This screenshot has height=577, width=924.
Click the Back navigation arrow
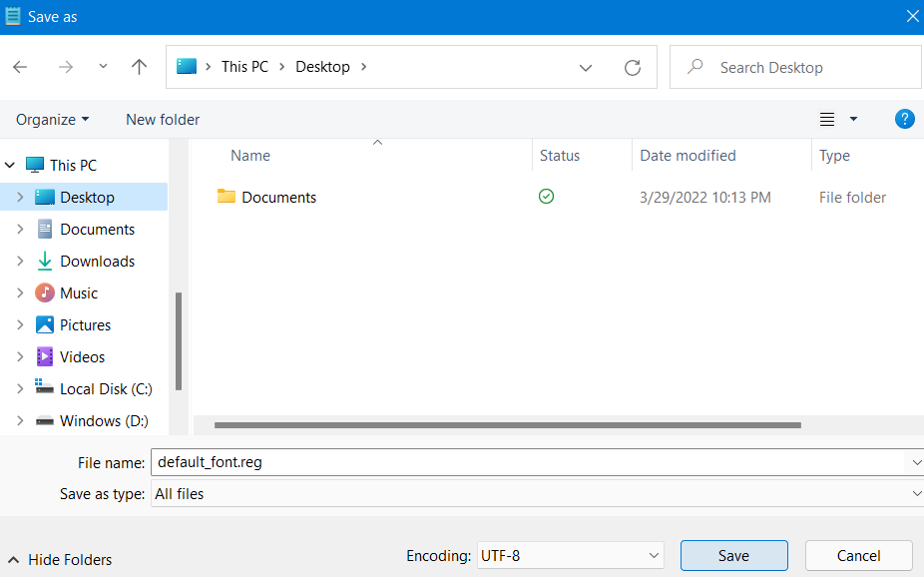click(x=20, y=67)
